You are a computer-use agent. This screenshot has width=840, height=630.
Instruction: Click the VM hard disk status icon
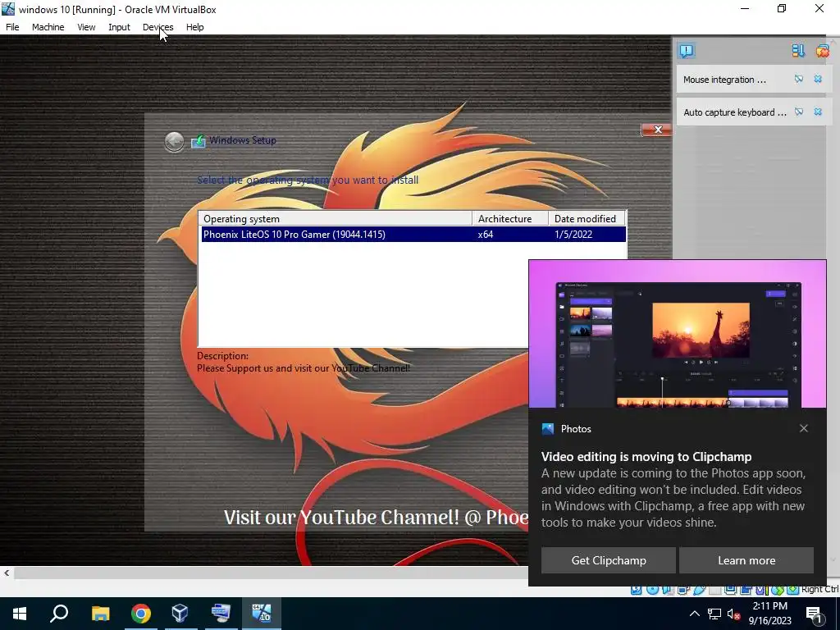pos(636,590)
